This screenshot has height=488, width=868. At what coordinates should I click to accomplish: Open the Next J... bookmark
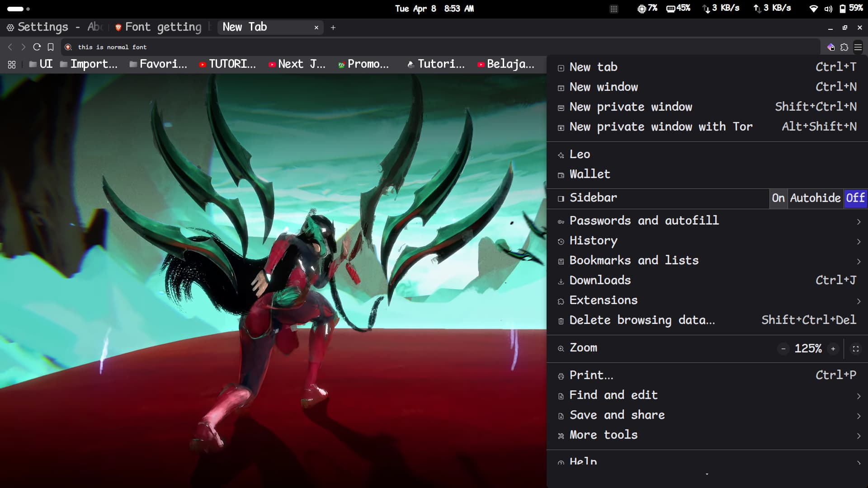(x=297, y=64)
